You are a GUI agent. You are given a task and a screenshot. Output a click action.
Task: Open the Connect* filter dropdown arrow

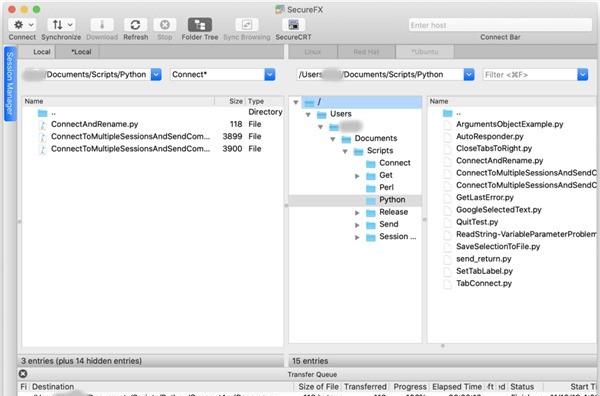pos(269,75)
